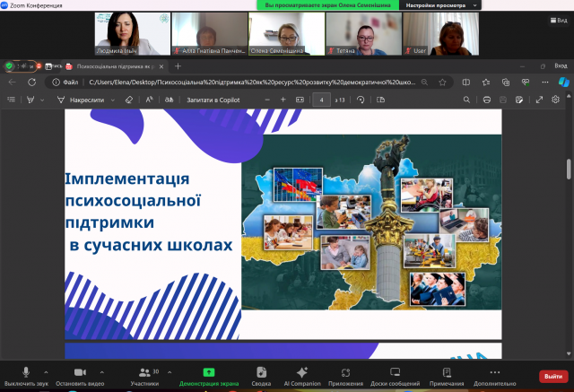The width and height of the screenshot is (574, 392).
Task: Open Доски сообщений (Whiteboards)
Action: pos(394,372)
